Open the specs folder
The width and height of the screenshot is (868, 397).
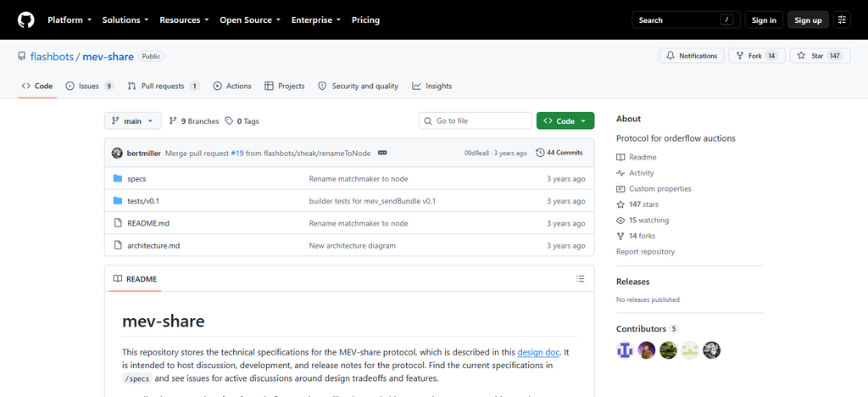(136, 179)
